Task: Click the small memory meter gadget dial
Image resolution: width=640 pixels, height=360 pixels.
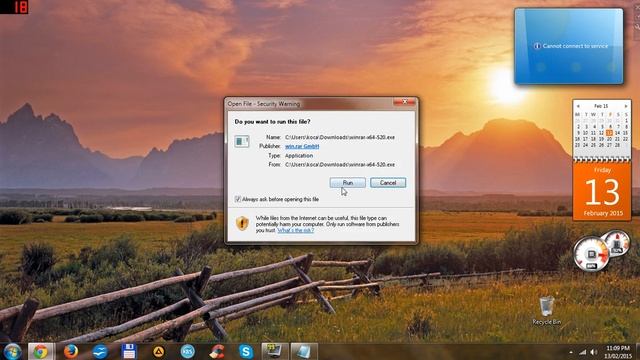Action: [x=617, y=243]
